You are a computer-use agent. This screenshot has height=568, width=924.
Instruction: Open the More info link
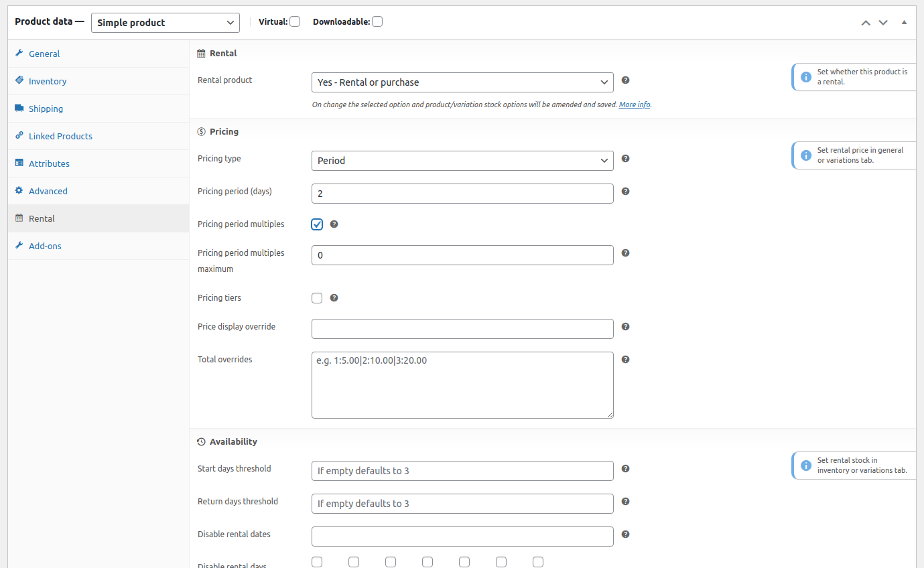pos(634,104)
